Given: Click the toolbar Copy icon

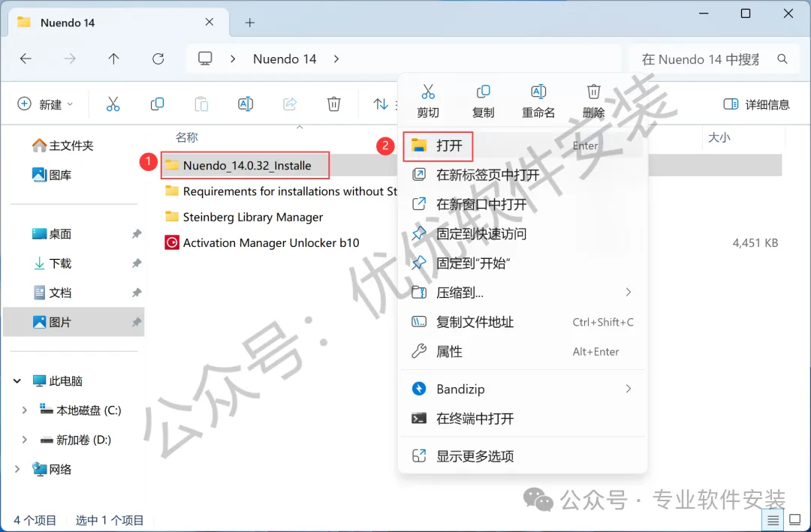Looking at the screenshot, I should tap(157, 104).
